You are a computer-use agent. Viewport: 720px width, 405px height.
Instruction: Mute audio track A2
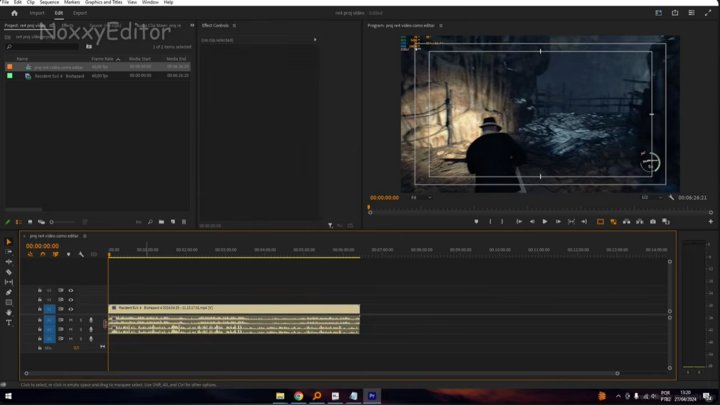(71, 329)
